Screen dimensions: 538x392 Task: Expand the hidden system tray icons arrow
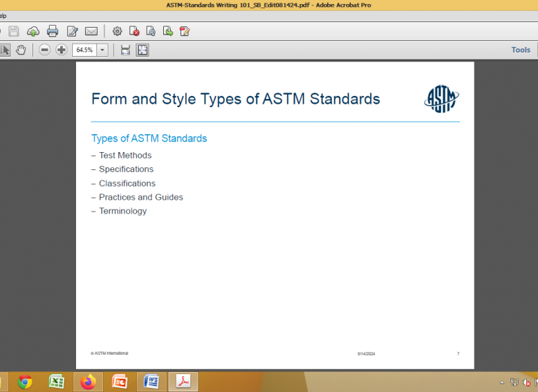[502, 382]
